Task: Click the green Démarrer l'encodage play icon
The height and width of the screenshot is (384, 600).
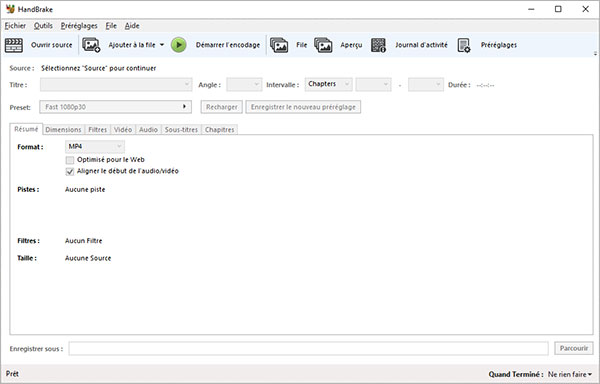Action: [x=179, y=45]
